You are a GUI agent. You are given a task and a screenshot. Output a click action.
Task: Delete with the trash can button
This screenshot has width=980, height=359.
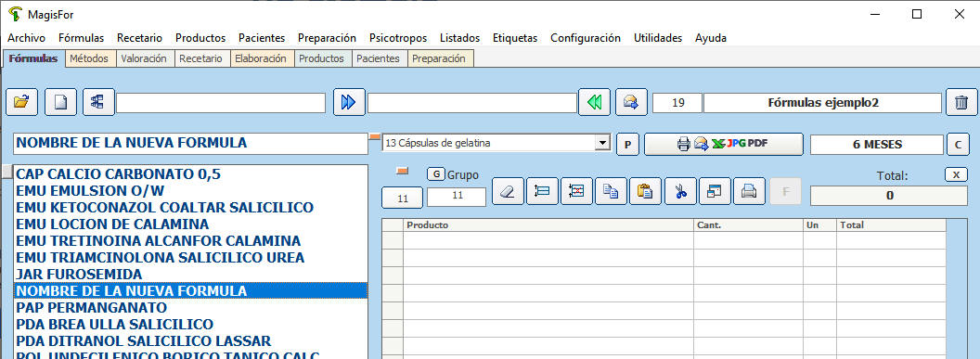point(961,102)
